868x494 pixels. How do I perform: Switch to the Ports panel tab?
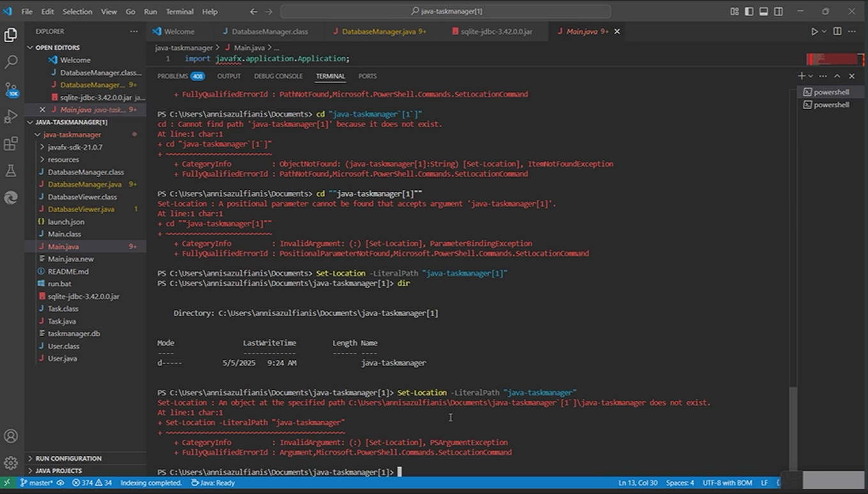pyautogui.click(x=367, y=76)
